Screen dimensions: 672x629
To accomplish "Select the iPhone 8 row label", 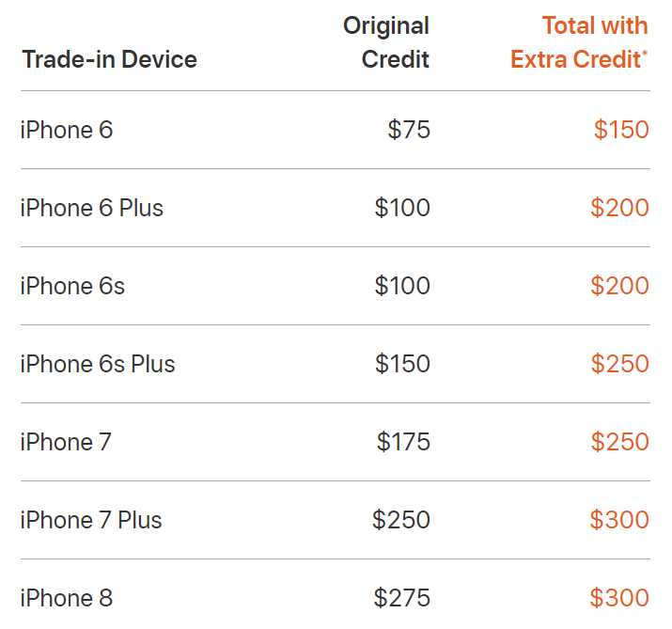I will [x=67, y=598].
